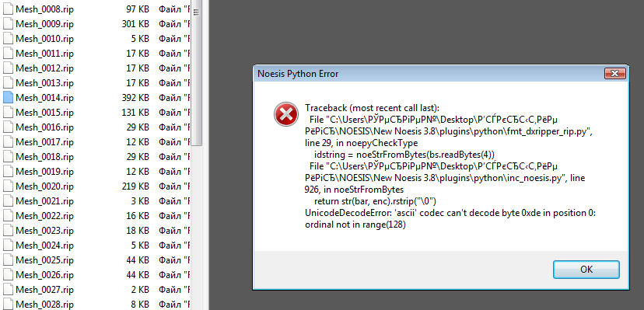Screen dimensions: 644x310
Task: Click OK in the Noesis Python Error dialog
Action: click(586, 270)
